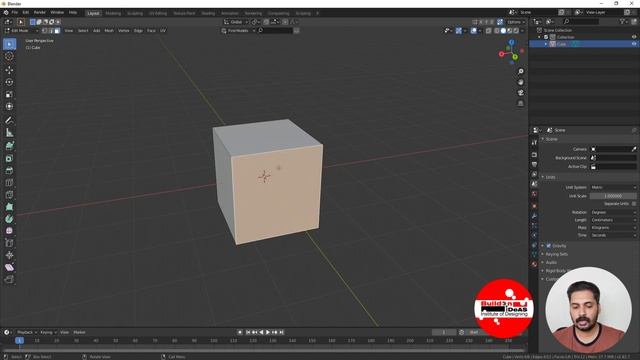This screenshot has width=640, height=360.
Task: Select the Transform tool
Action: click(9, 107)
